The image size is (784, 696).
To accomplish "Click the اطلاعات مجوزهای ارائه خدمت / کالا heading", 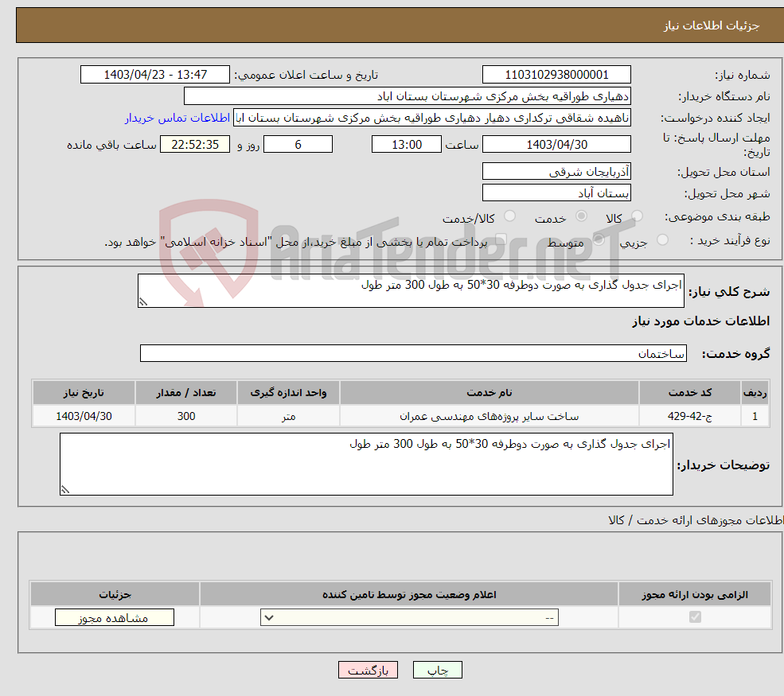I will point(696,520).
